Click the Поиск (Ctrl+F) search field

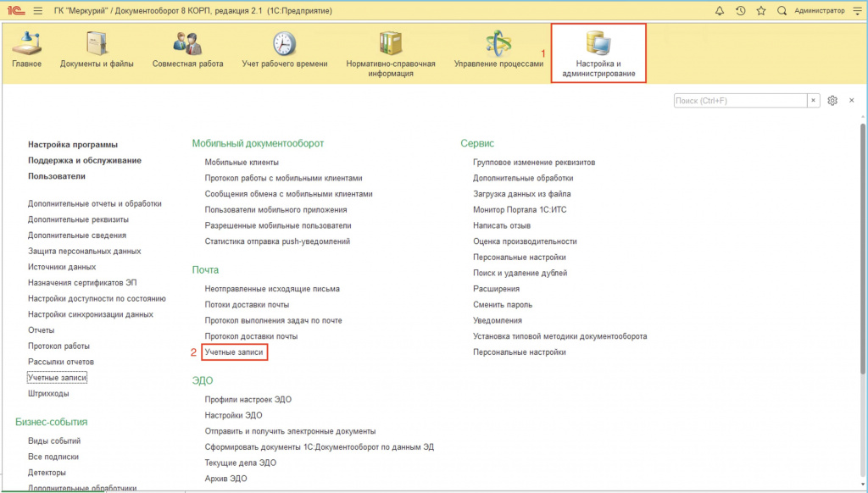(x=740, y=101)
